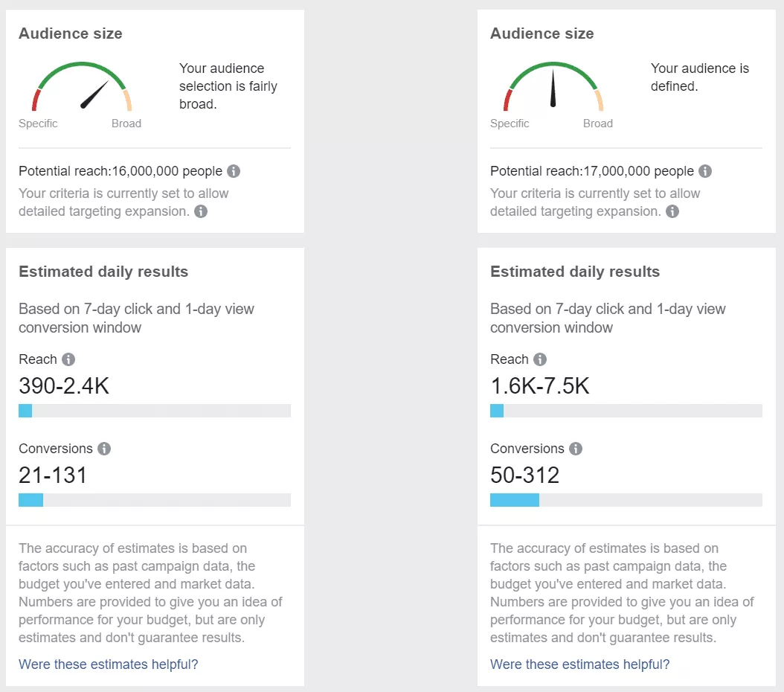The width and height of the screenshot is (784, 692).
Task: Click info icon next to right Conversions label
Action: click(576, 449)
